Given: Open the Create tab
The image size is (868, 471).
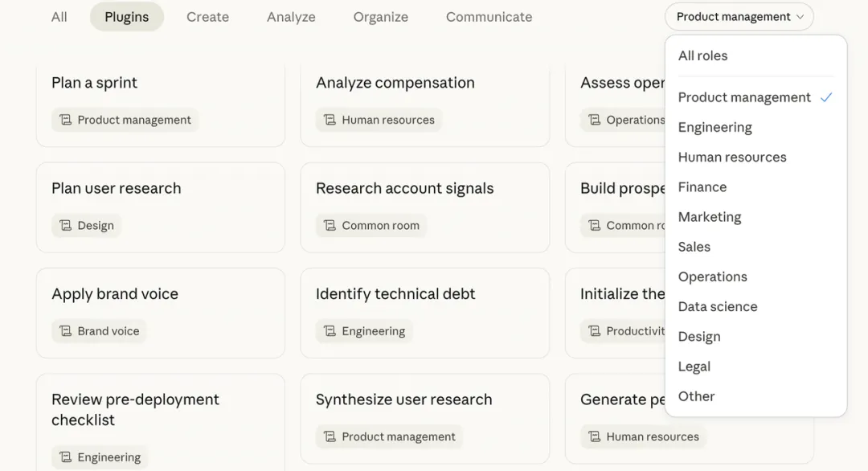Looking at the screenshot, I should pos(207,17).
